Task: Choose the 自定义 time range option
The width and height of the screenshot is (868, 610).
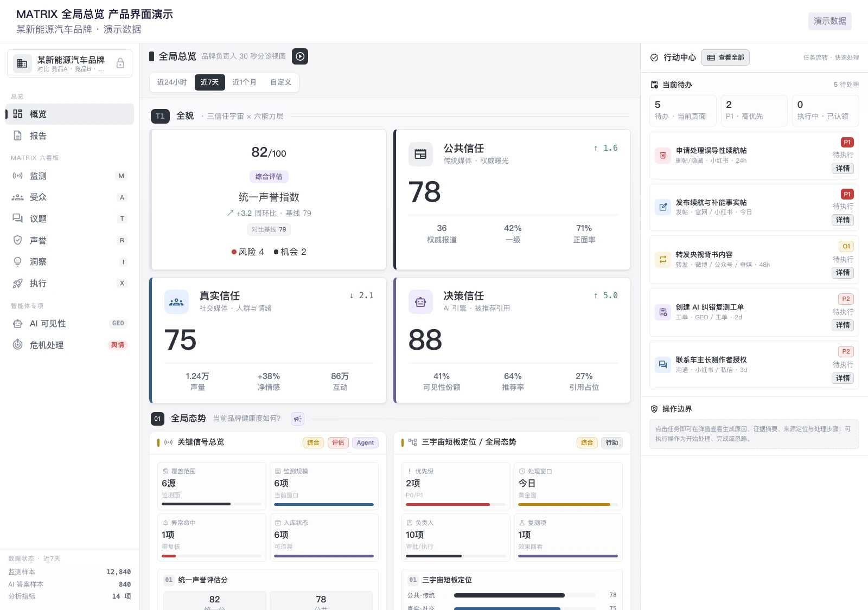Action: [x=281, y=82]
